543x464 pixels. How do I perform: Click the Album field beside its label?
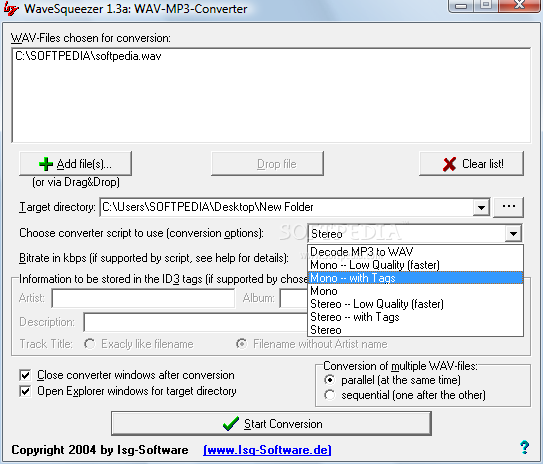[294, 298]
